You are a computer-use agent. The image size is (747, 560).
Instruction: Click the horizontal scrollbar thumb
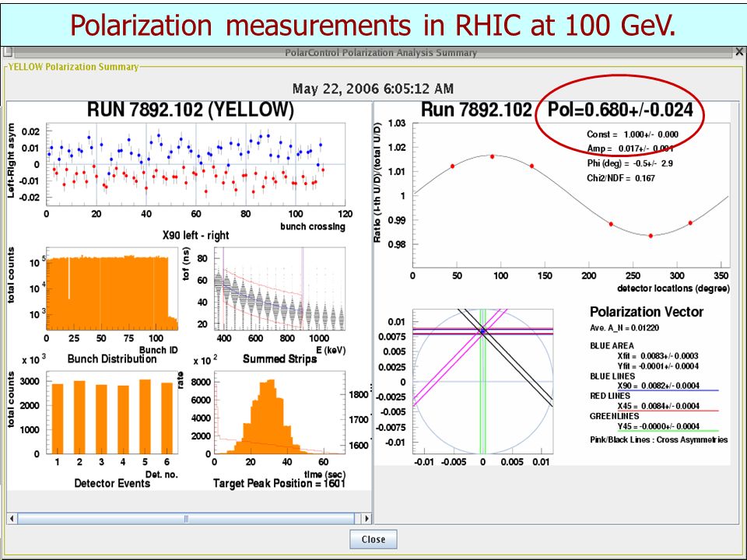pyautogui.click(x=186, y=518)
